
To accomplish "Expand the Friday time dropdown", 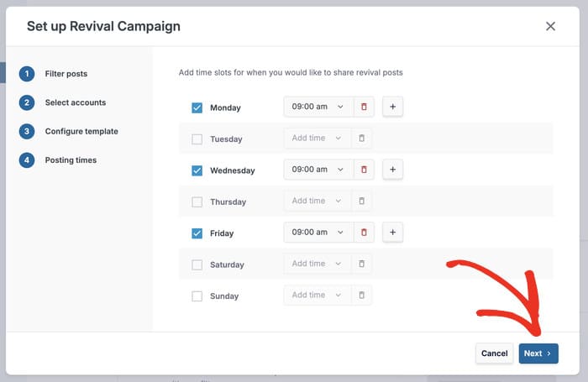I will click(x=318, y=233).
